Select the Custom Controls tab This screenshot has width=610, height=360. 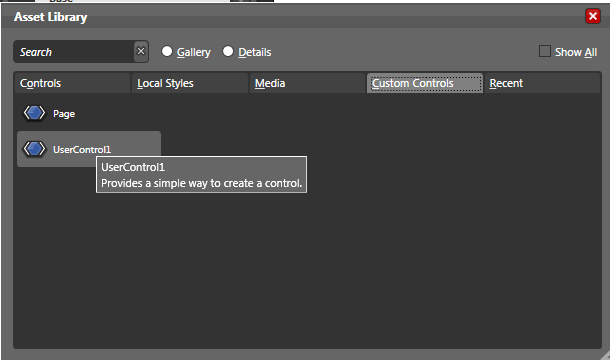(x=425, y=83)
